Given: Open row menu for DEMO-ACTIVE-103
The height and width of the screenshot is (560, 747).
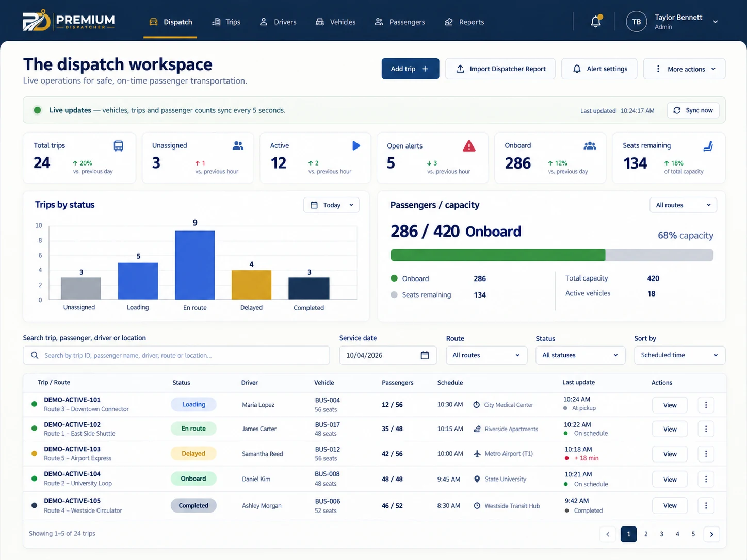Looking at the screenshot, I should (x=706, y=454).
